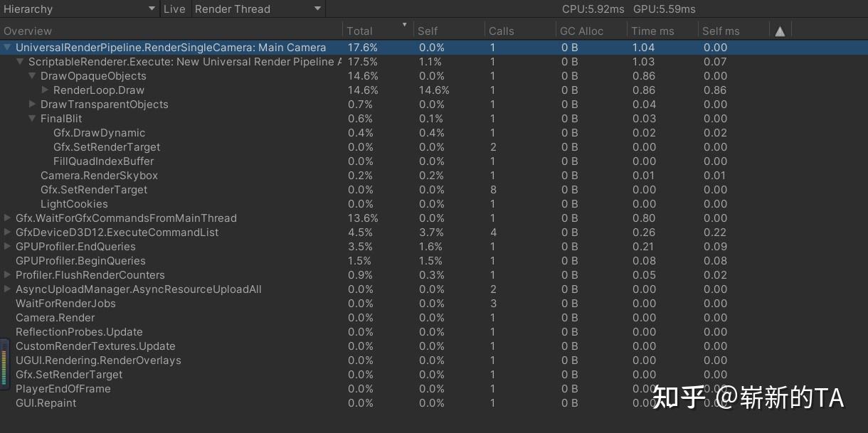Click Calls value 8 of Gfx.SetRenderTarget
Image resolution: width=868 pixels, height=433 pixels.
click(x=493, y=190)
